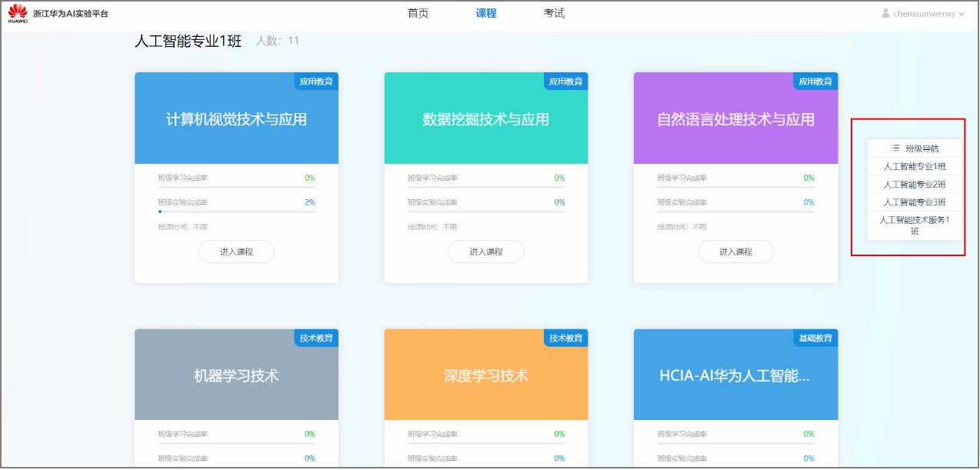The image size is (980, 470).
Task: Go to the 考试 tab
Action: click(554, 13)
